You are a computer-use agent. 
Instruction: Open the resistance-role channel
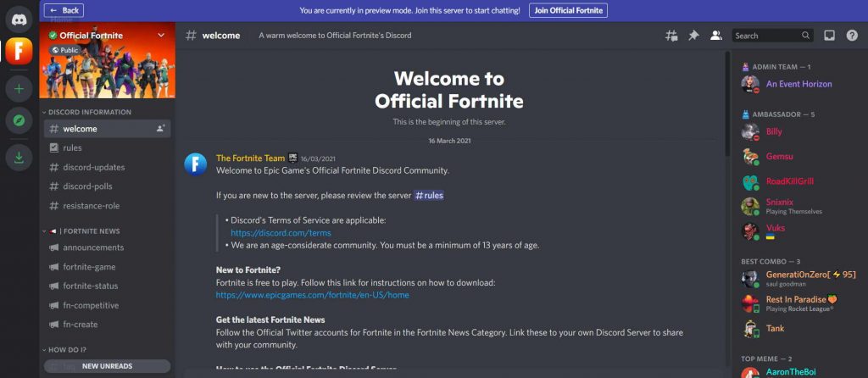pyautogui.click(x=108, y=206)
